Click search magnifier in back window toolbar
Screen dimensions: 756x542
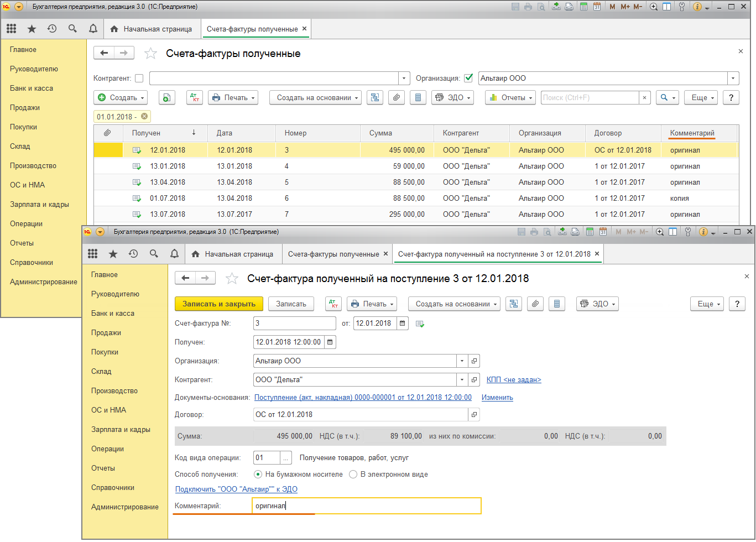click(x=72, y=29)
